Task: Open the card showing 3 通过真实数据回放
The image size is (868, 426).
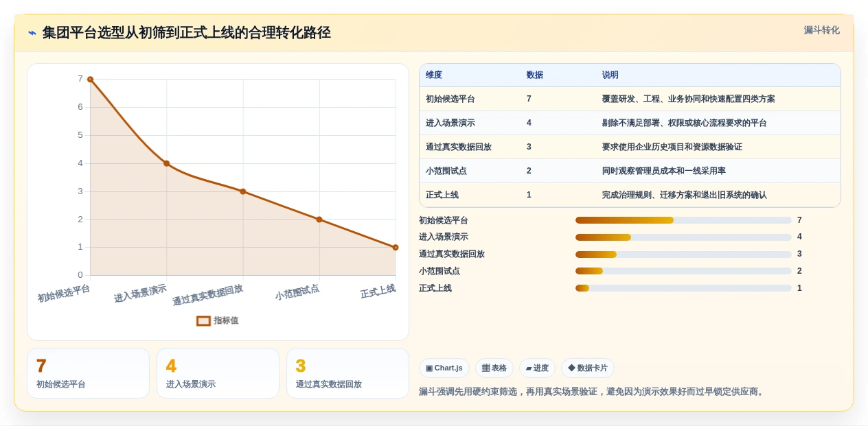Action: click(x=347, y=373)
